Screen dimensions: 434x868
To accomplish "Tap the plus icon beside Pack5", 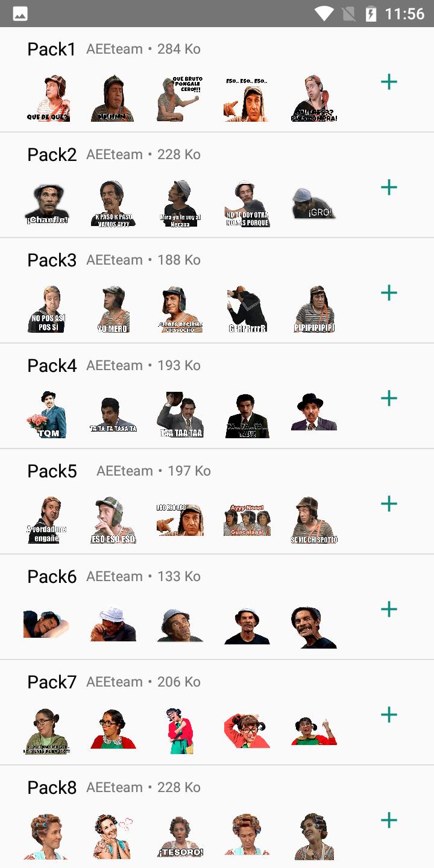I will pyautogui.click(x=389, y=504).
